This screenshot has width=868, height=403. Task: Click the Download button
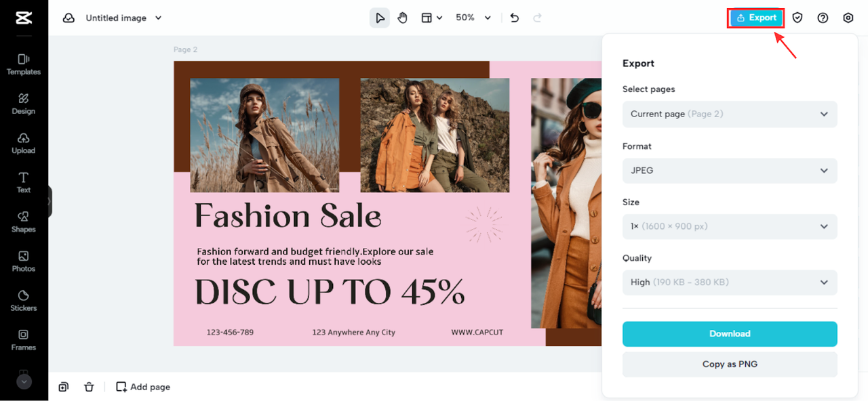[x=730, y=334]
